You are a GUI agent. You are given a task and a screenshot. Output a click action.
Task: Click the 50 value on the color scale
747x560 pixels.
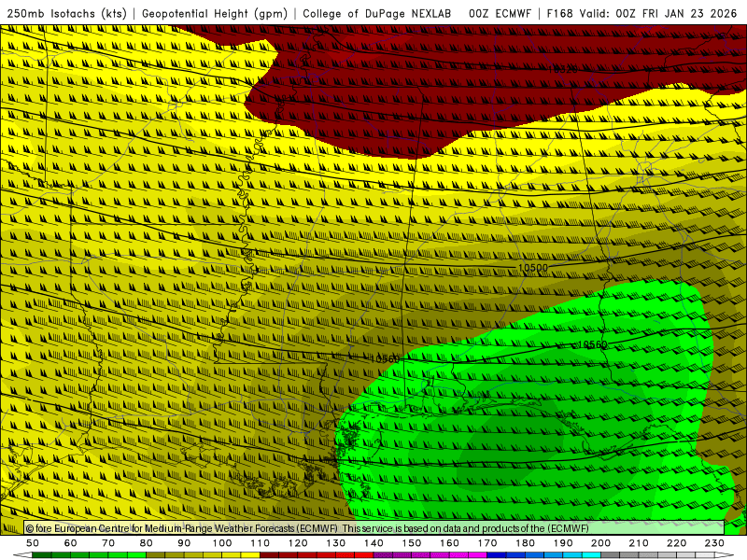coord(33,543)
